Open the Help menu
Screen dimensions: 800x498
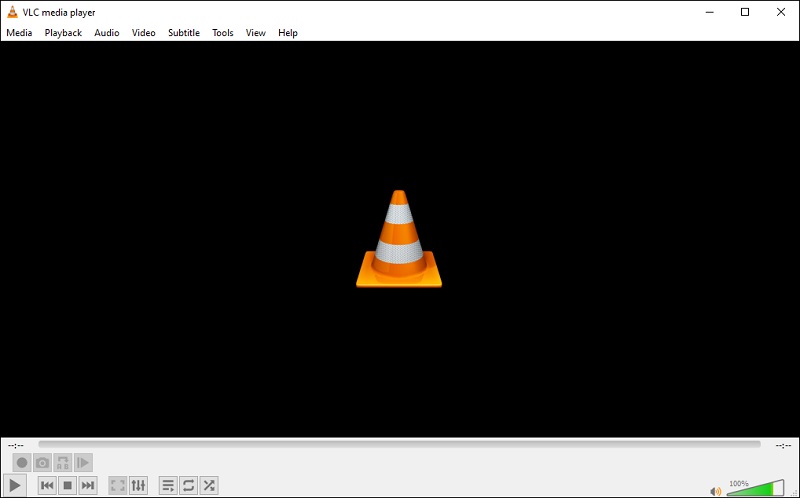coord(288,33)
